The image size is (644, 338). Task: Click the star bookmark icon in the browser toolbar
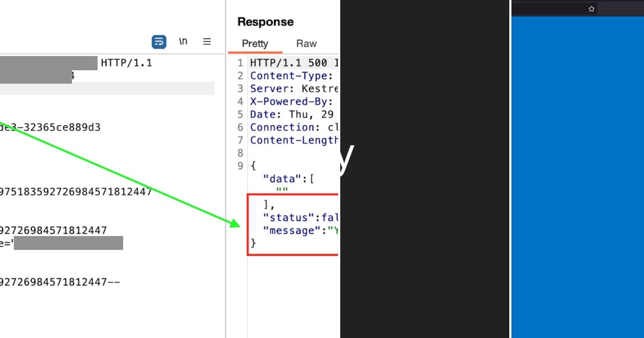point(591,9)
